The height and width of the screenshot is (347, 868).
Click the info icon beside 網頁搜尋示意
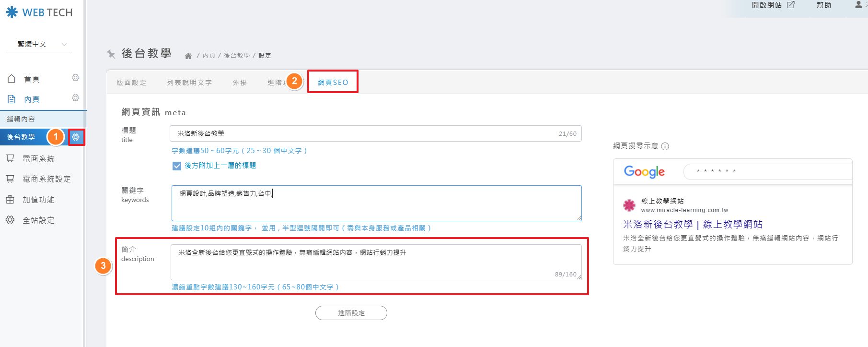[x=665, y=146]
